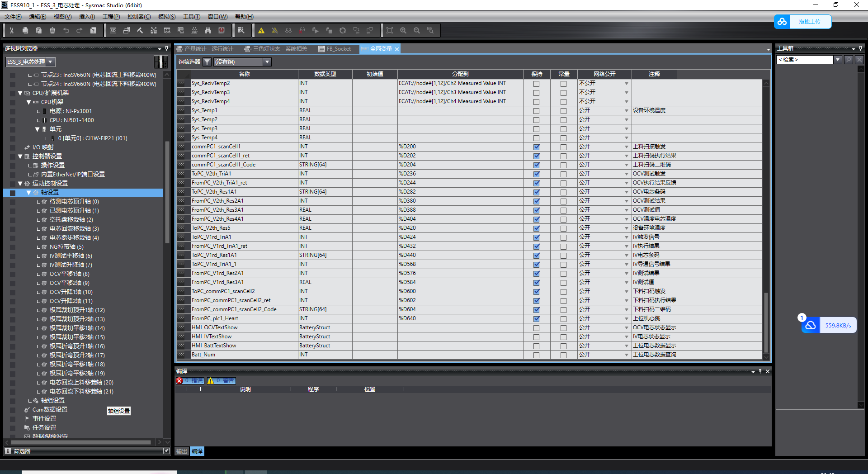Open the 工具(T) menu
Image resolution: width=868 pixels, height=474 pixels.
(192, 17)
